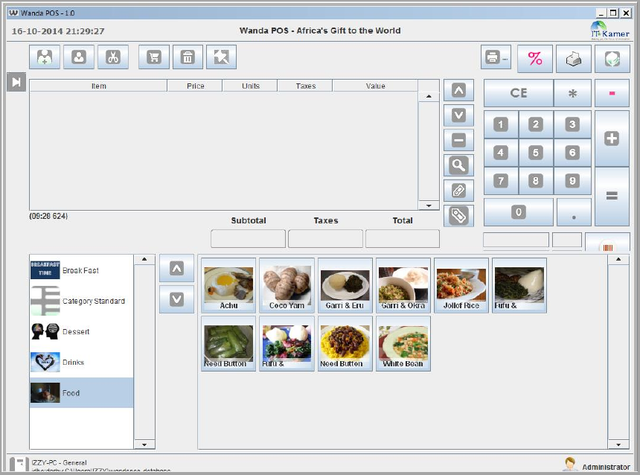Choose the Break Fast category
This screenshot has height=475, width=640.
80,271
